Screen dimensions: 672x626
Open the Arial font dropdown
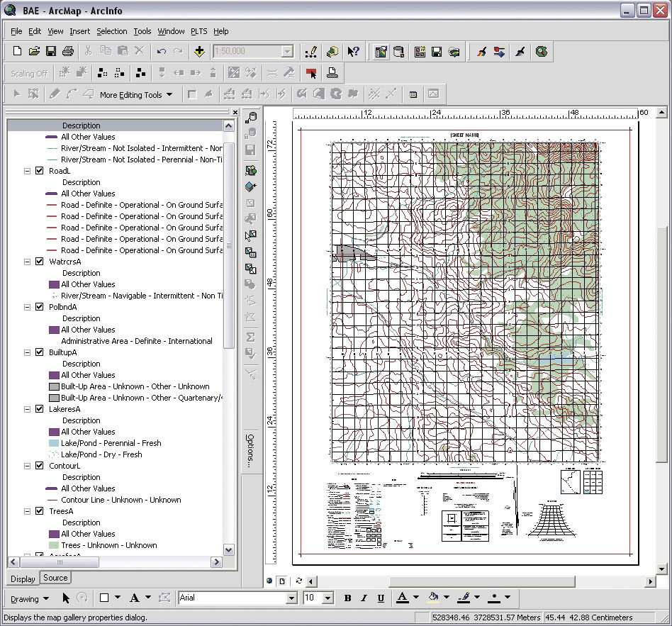click(291, 598)
